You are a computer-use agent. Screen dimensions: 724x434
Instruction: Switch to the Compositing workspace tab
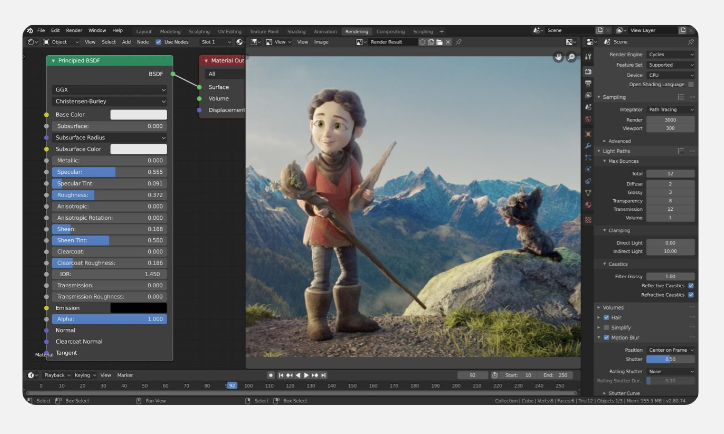coord(391,31)
